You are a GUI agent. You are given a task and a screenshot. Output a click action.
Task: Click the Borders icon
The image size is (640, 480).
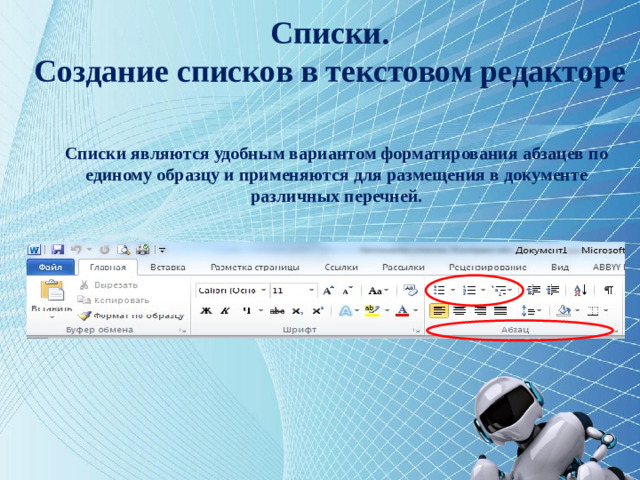point(593,311)
